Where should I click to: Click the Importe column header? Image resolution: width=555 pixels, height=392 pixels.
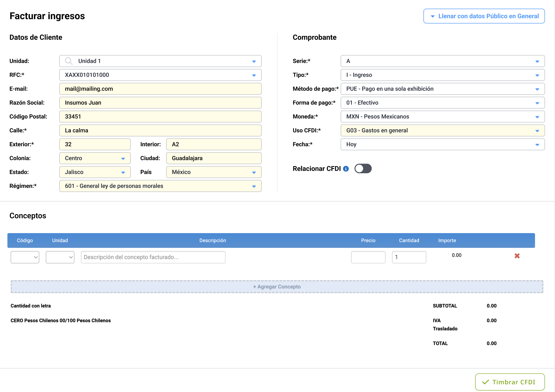447,240
